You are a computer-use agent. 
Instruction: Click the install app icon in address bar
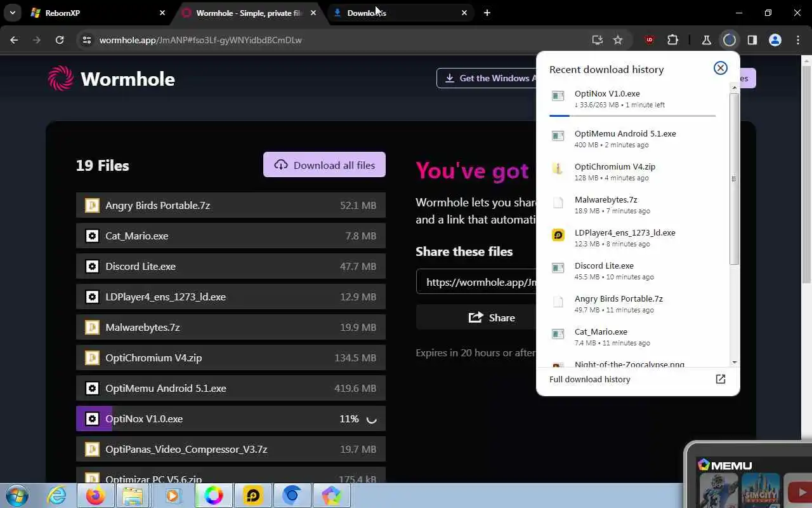(597, 40)
